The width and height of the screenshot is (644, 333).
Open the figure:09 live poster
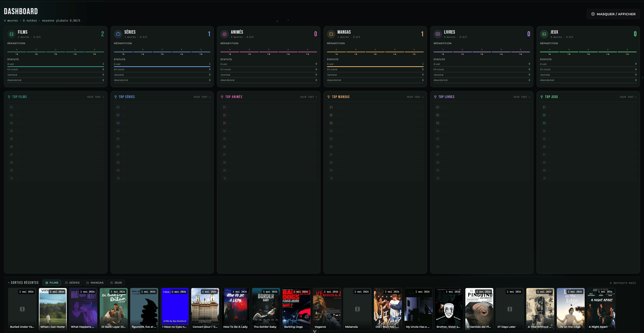tap(144, 309)
